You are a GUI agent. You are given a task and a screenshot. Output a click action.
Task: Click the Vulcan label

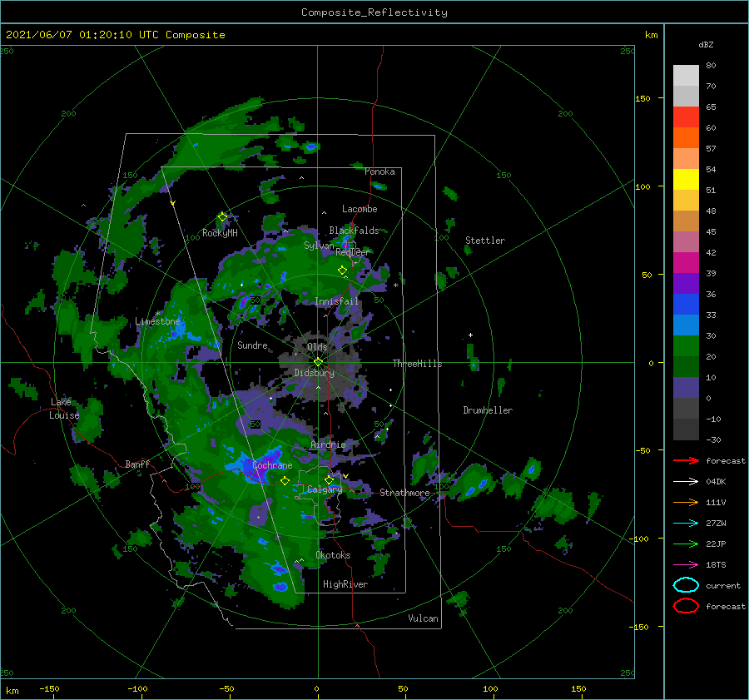coord(423,618)
